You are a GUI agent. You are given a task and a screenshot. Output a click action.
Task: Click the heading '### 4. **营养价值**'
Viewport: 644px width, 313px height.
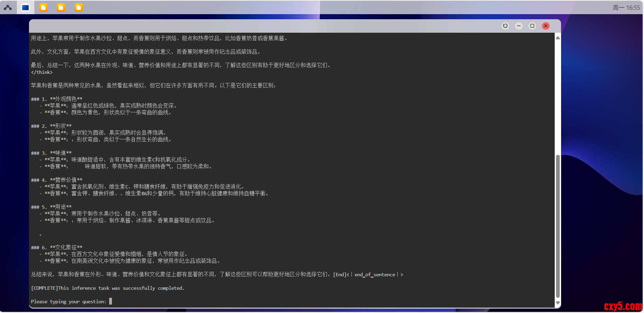[57, 180]
